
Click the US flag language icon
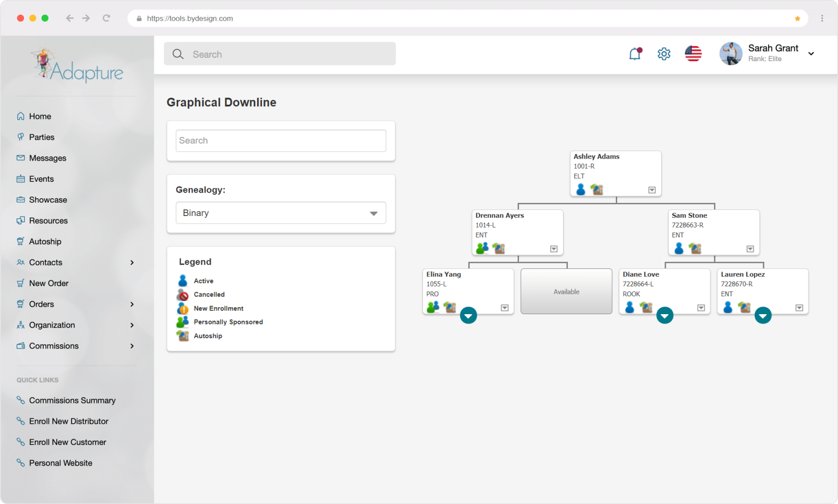693,54
